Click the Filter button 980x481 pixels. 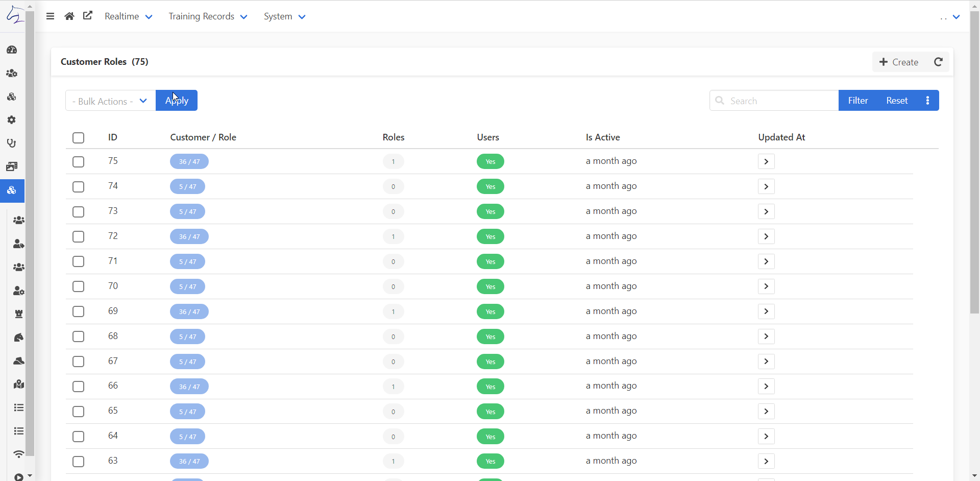coord(857,100)
